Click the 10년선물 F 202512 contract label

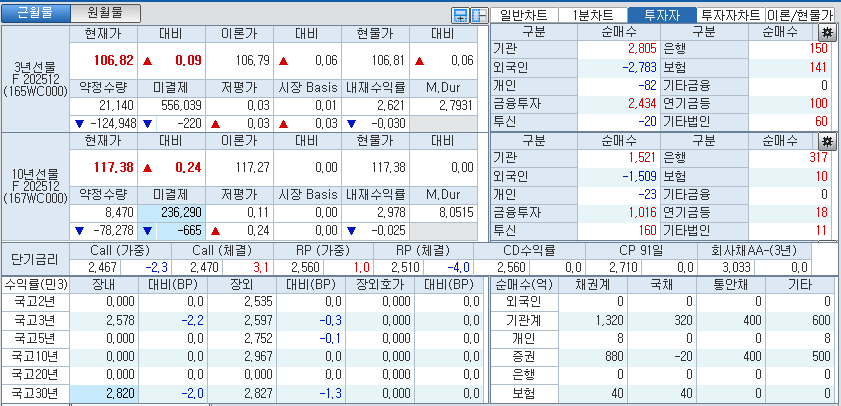(x=35, y=186)
